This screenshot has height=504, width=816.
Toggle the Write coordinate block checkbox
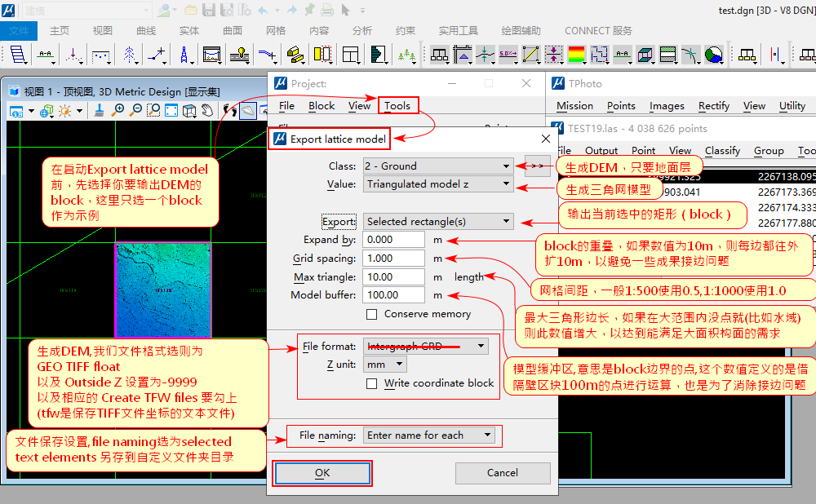[371, 383]
